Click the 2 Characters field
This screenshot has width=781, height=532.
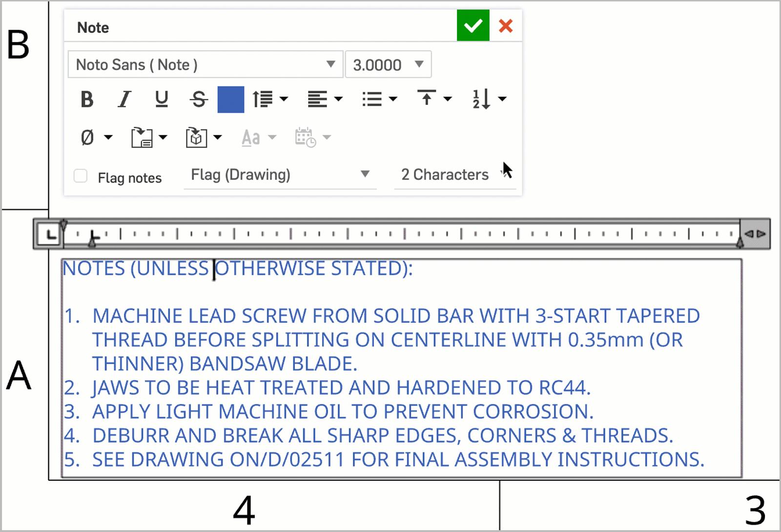click(445, 175)
